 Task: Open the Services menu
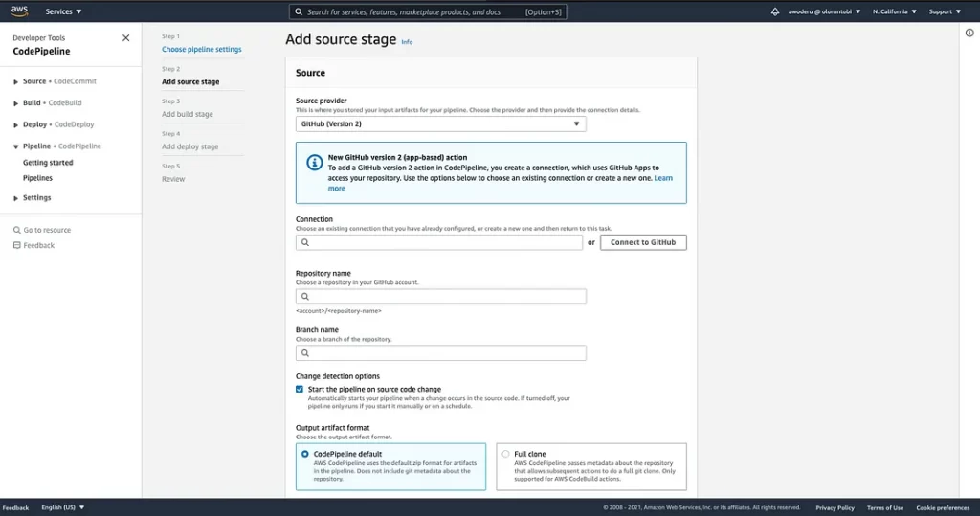pyautogui.click(x=63, y=11)
